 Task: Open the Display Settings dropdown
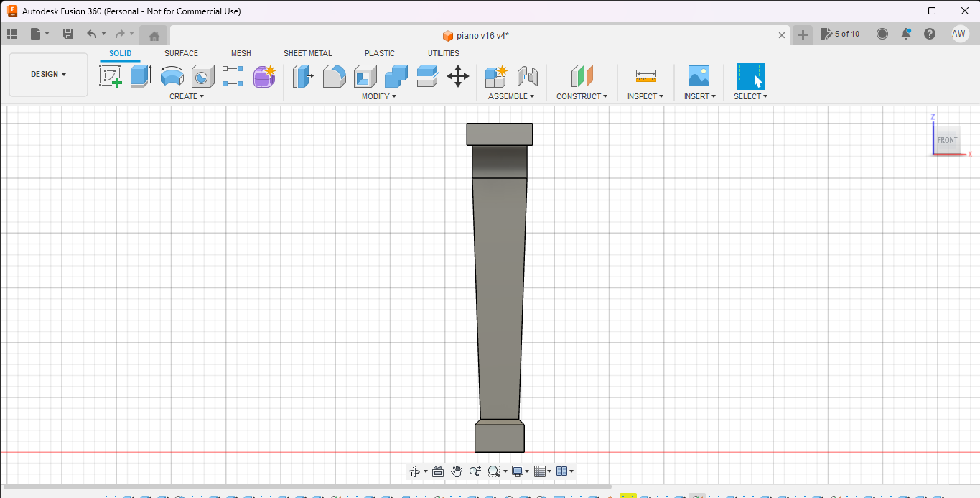pos(520,471)
